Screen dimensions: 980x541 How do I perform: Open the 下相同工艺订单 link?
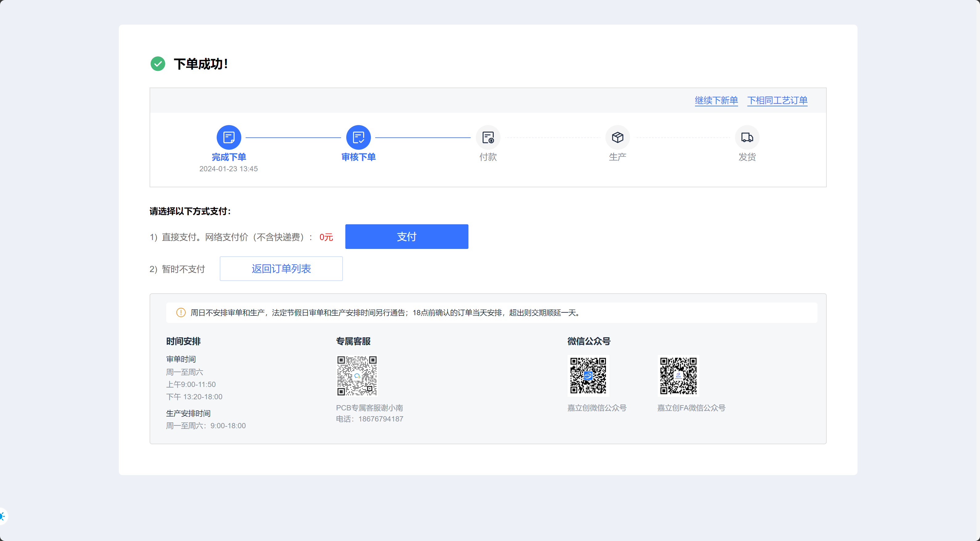click(x=777, y=100)
